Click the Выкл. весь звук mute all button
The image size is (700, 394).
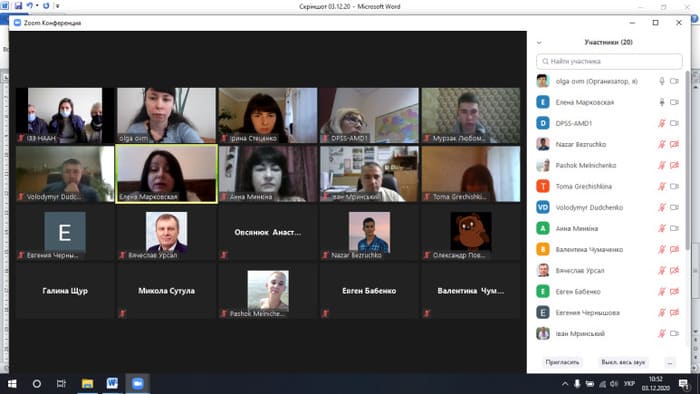[x=623, y=362]
